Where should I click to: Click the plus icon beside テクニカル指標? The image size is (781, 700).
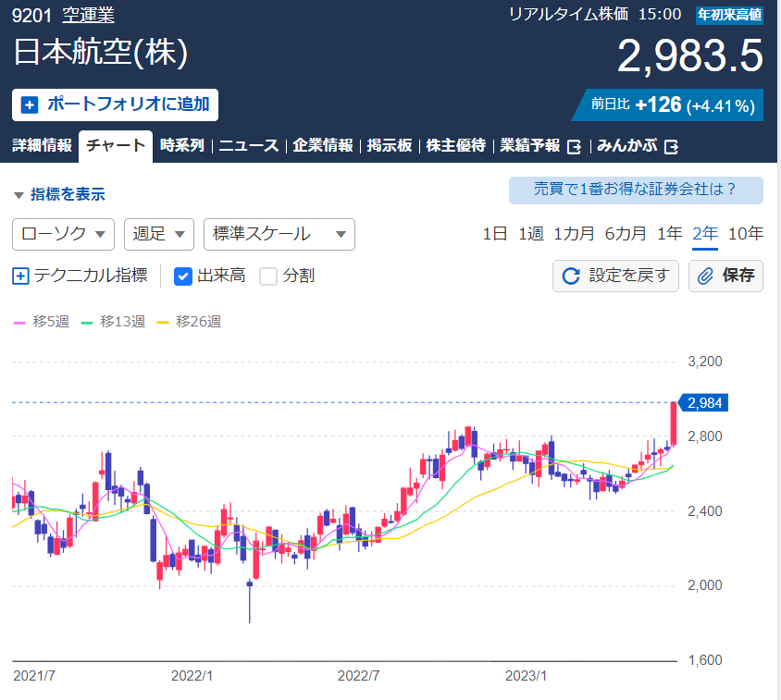20,276
